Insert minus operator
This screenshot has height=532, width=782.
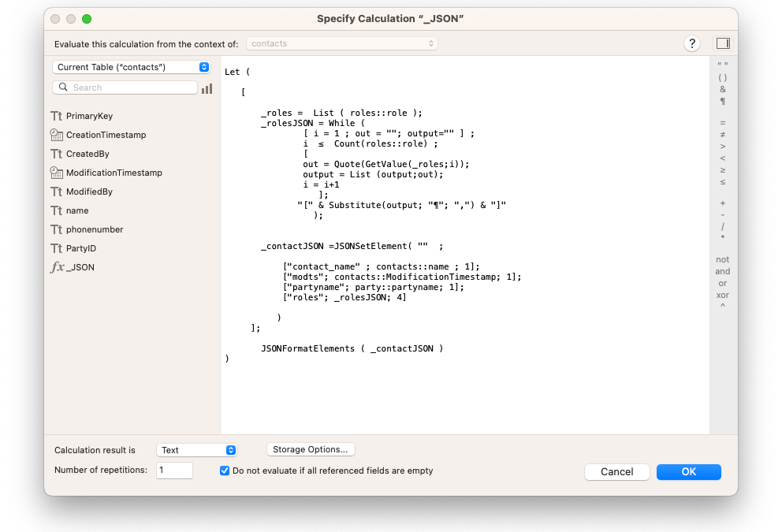pos(723,215)
